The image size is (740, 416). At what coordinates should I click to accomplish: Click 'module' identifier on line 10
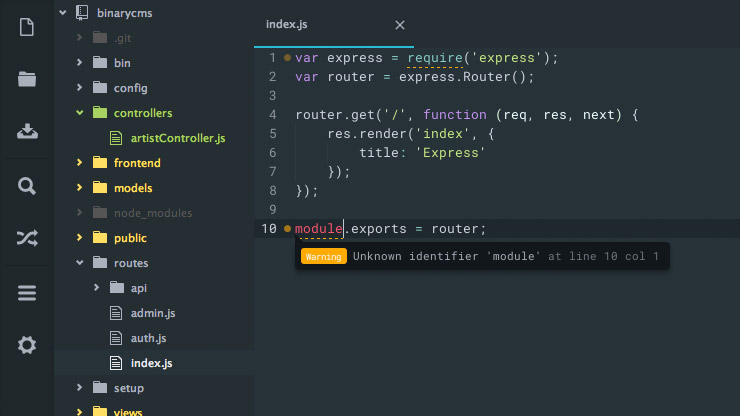click(319, 229)
